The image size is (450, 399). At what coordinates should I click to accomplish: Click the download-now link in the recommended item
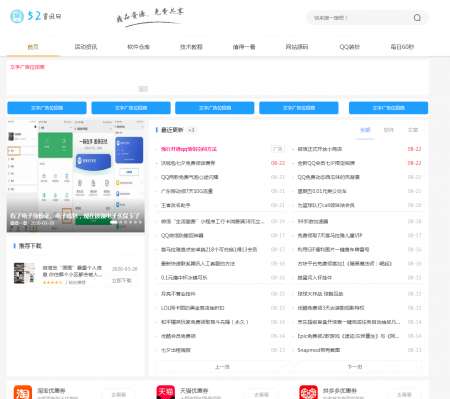(122, 281)
